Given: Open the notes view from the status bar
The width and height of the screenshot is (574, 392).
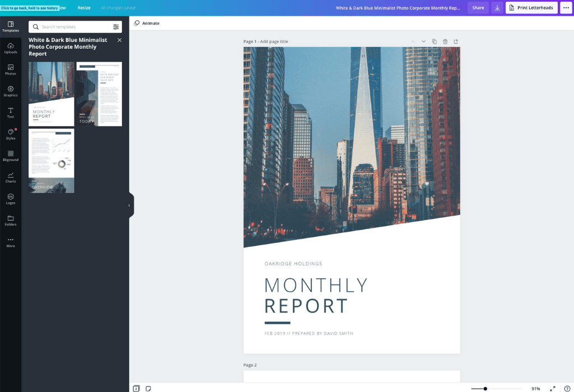Looking at the screenshot, I should (x=147, y=388).
